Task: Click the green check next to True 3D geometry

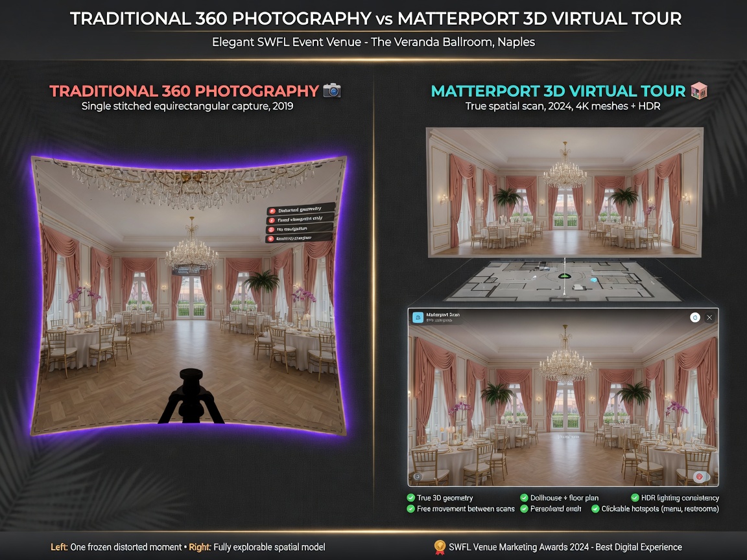Action: point(410,498)
